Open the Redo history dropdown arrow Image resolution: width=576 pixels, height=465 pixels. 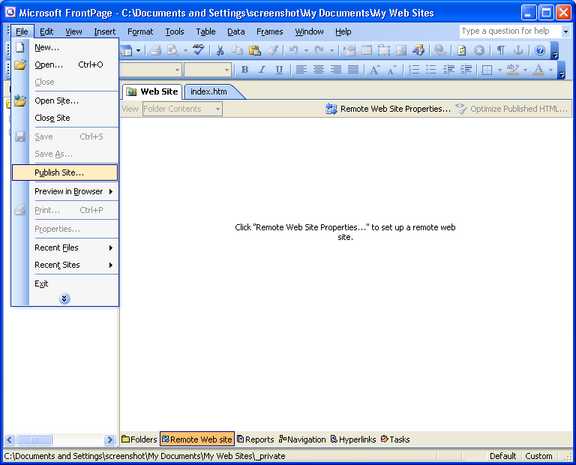click(x=331, y=51)
